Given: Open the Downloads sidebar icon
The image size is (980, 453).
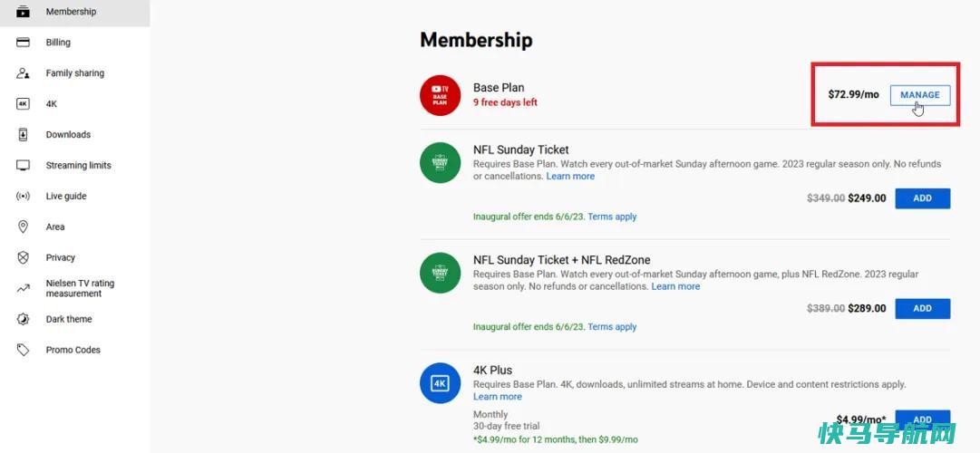Looking at the screenshot, I should [x=24, y=134].
